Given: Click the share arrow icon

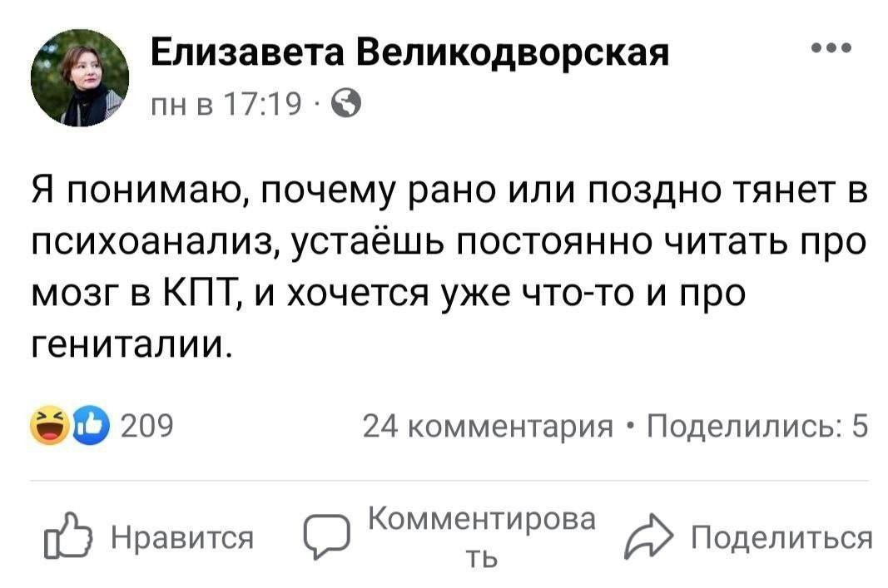Looking at the screenshot, I should pyautogui.click(x=647, y=537).
